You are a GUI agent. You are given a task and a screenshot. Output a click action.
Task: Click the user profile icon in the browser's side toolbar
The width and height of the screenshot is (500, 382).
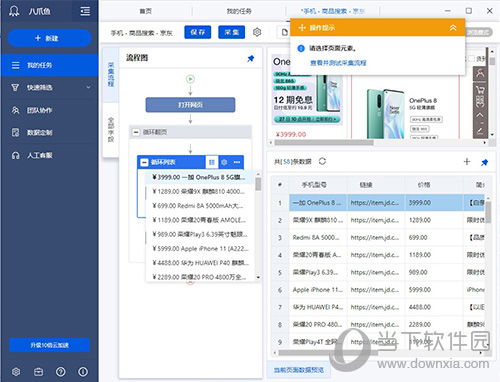coord(480,73)
